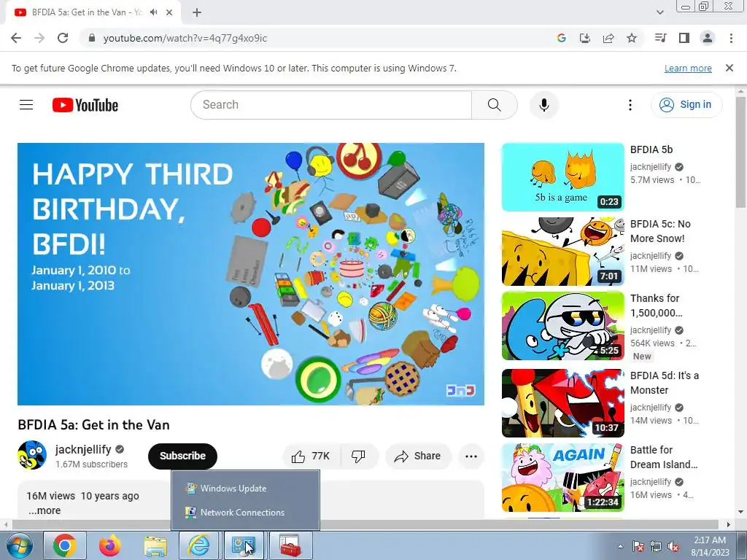Open BFDIA 5c: No More Snow! title
Viewport: 747px width, 560px height.
[x=660, y=231]
